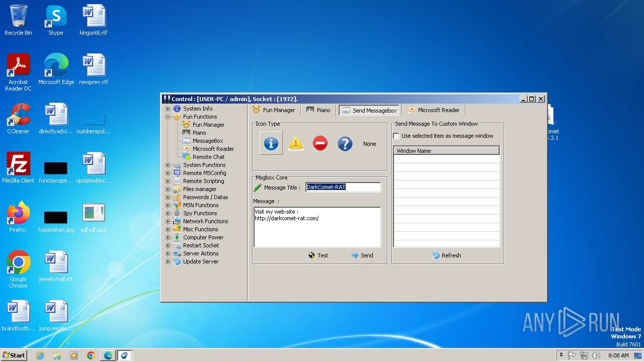Screen dimensions: 644x362
Task: Expand the System Functions tree node
Action: pos(168,165)
